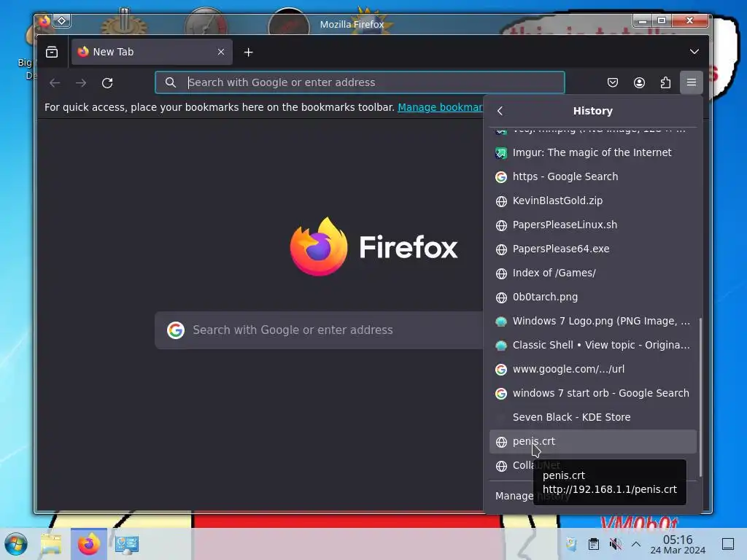Open Seven Black - KDE Store entry
Image resolution: width=747 pixels, height=560 pixels.
(x=592, y=417)
